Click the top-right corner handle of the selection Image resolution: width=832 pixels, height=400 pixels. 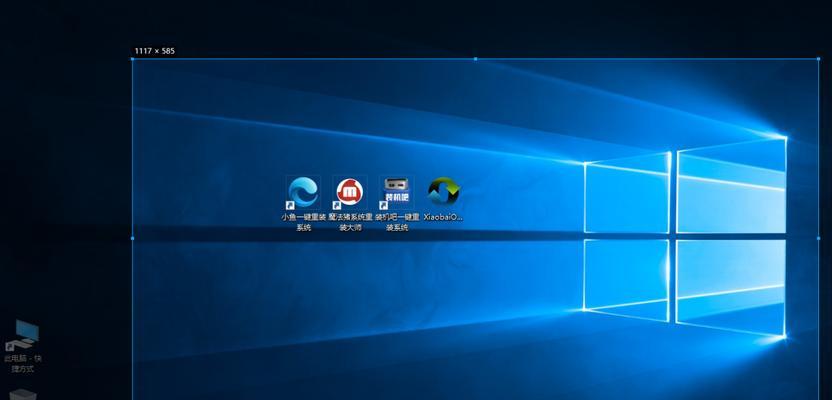818,59
